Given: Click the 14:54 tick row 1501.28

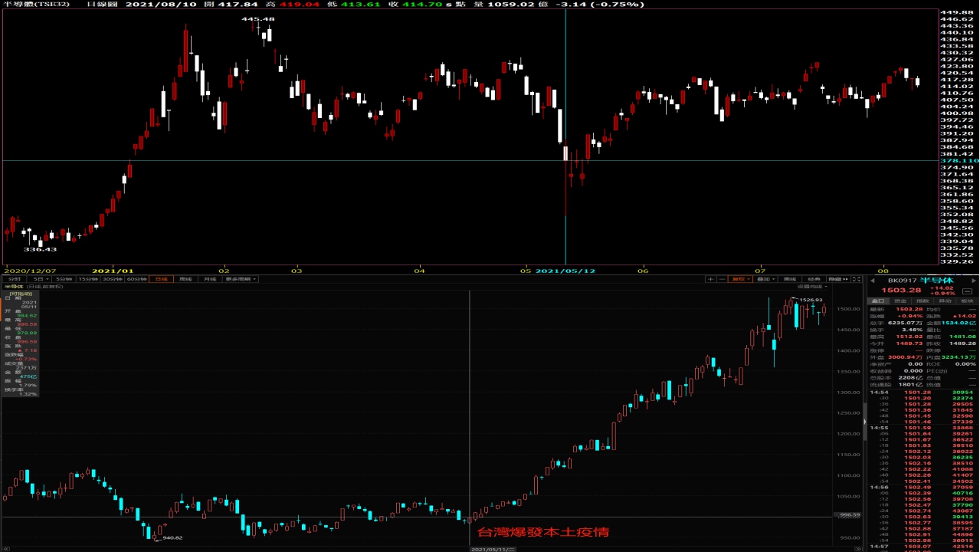Looking at the screenshot, I should point(923,393).
